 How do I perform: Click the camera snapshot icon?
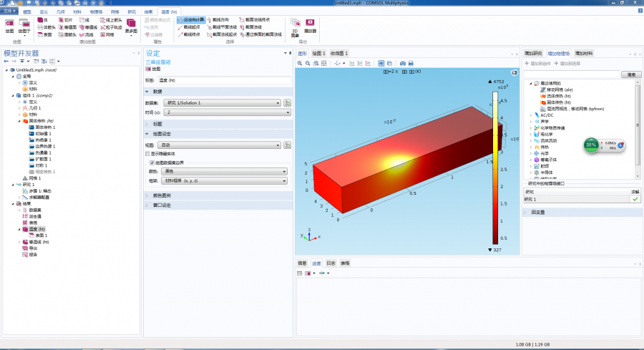coord(402,63)
